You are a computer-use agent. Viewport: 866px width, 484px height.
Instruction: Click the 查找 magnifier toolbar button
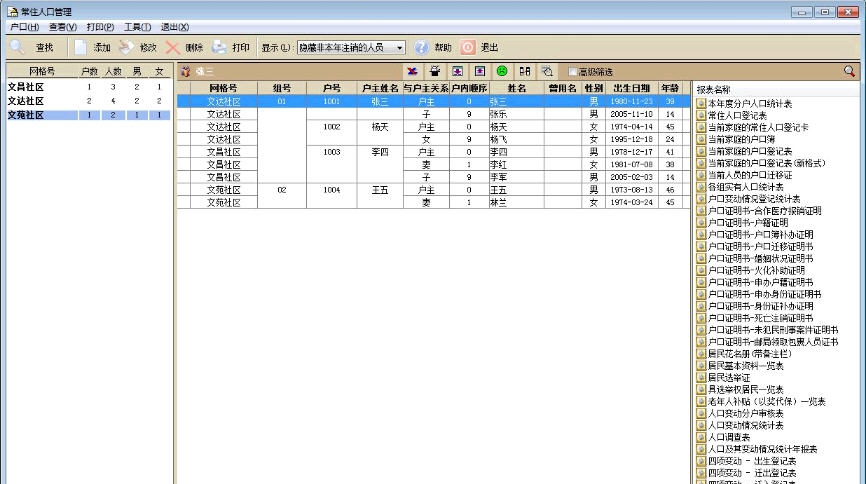[32, 48]
